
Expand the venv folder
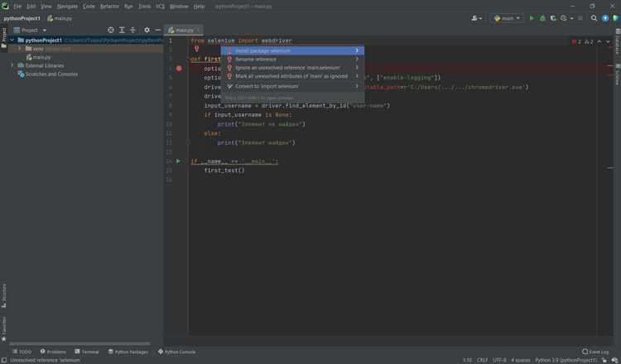[x=19, y=49]
